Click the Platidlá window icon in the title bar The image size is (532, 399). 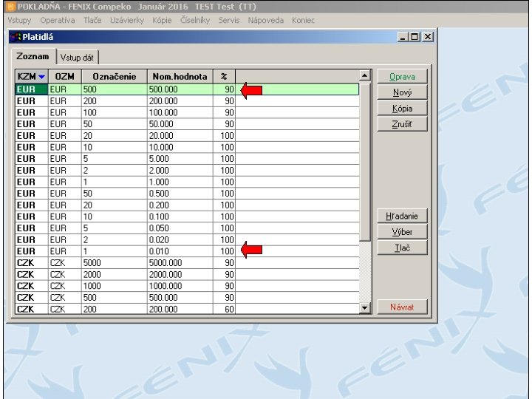[x=16, y=37]
